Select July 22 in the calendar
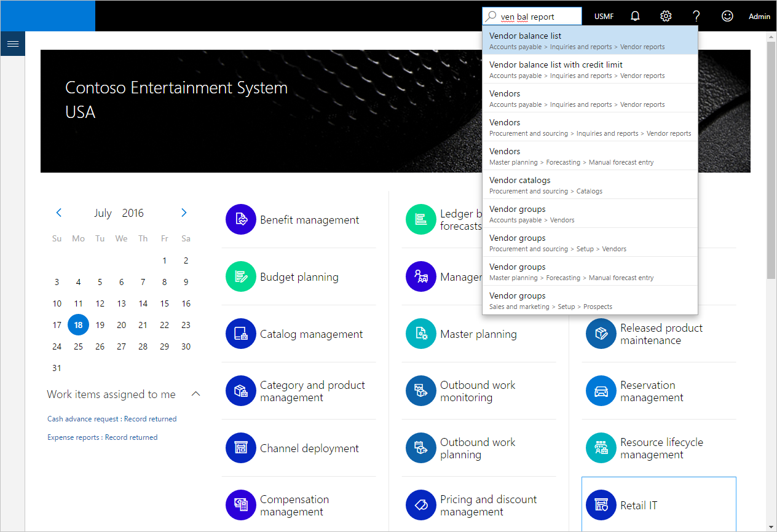This screenshot has width=777, height=532. click(x=164, y=325)
